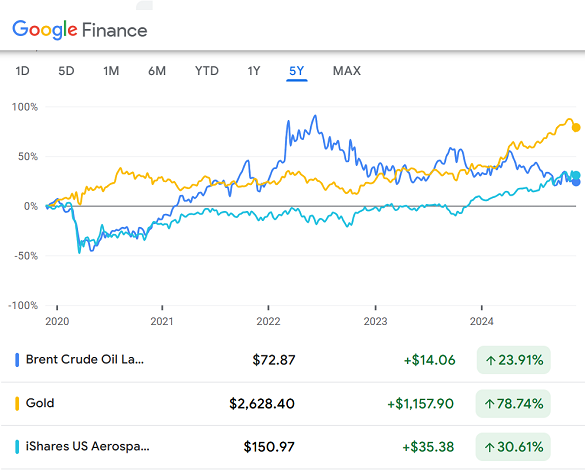Viewport: 585px width, 474px height.
Task: Click the $150.97 iShares price
Action: (269, 447)
